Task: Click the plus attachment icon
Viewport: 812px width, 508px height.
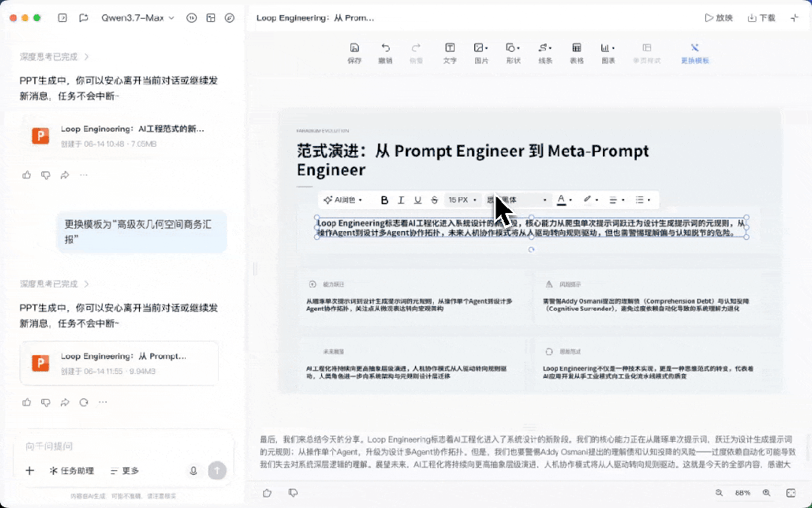Action: (x=29, y=470)
